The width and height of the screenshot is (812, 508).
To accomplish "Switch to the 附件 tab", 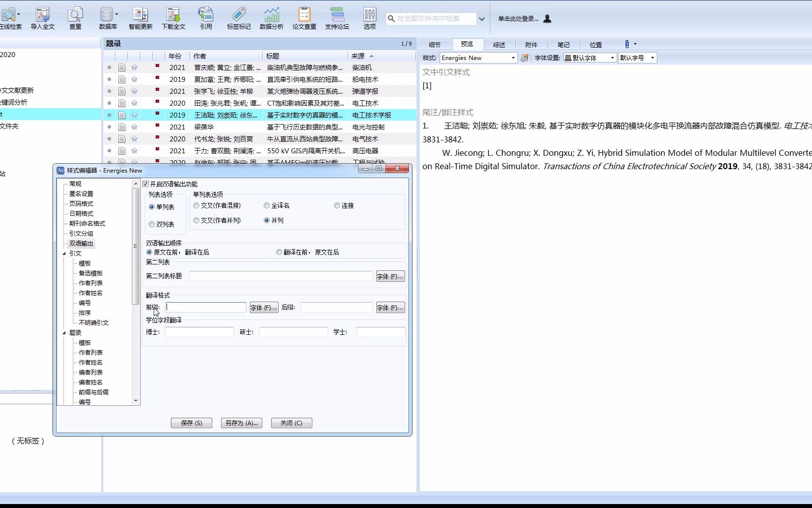I will pyautogui.click(x=531, y=45).
